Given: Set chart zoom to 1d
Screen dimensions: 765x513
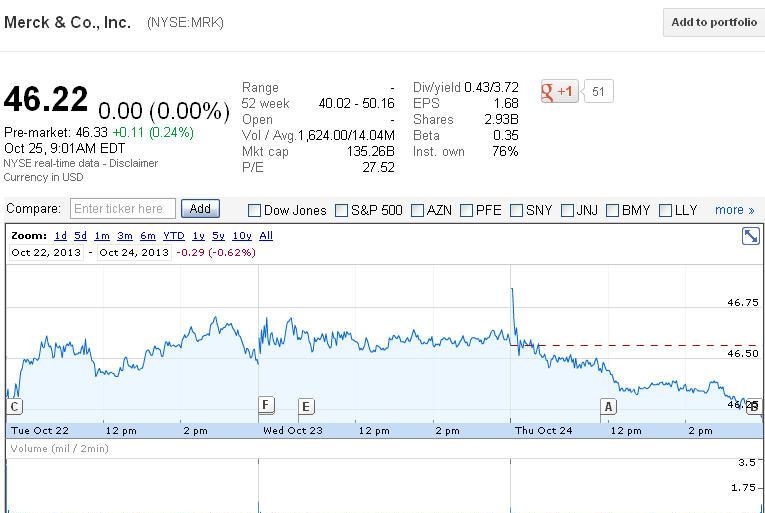Looking at the screenshot, I should tap(60, 236).
